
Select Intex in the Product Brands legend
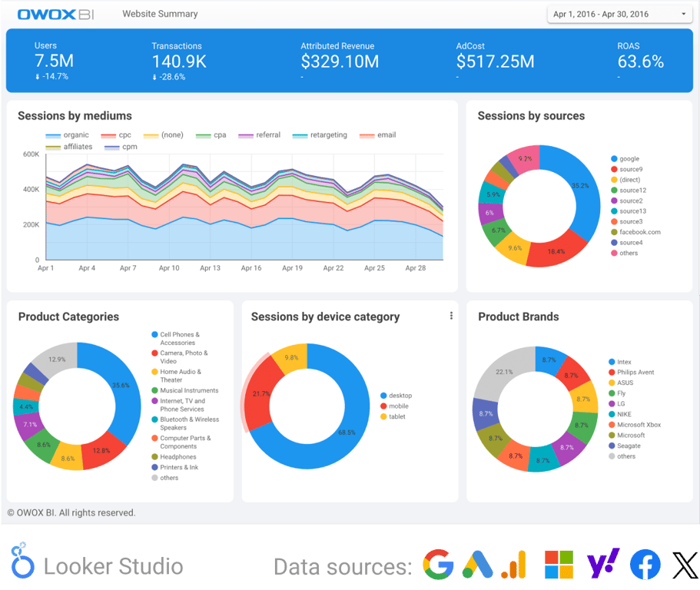pos(620,362)
